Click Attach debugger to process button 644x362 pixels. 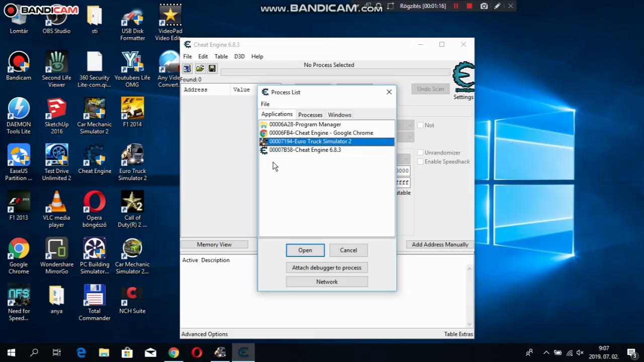tap(327, 267)
